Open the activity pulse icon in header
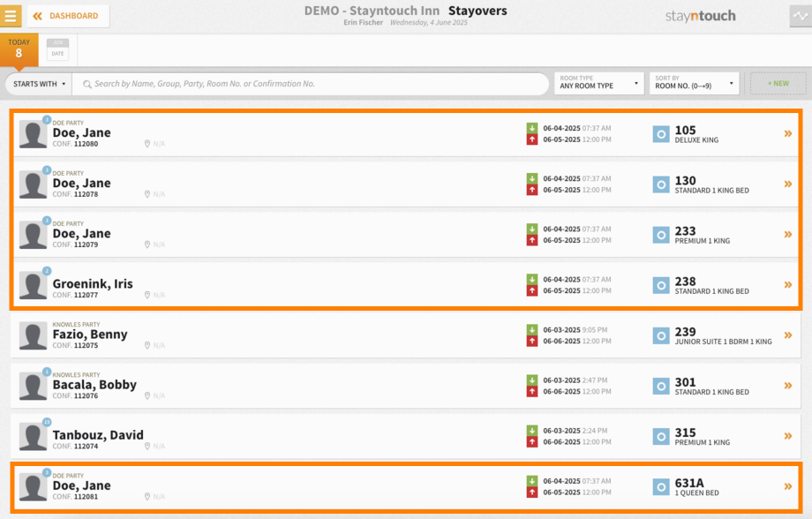The width and height of the screenshot is (812, 519). 801,16
